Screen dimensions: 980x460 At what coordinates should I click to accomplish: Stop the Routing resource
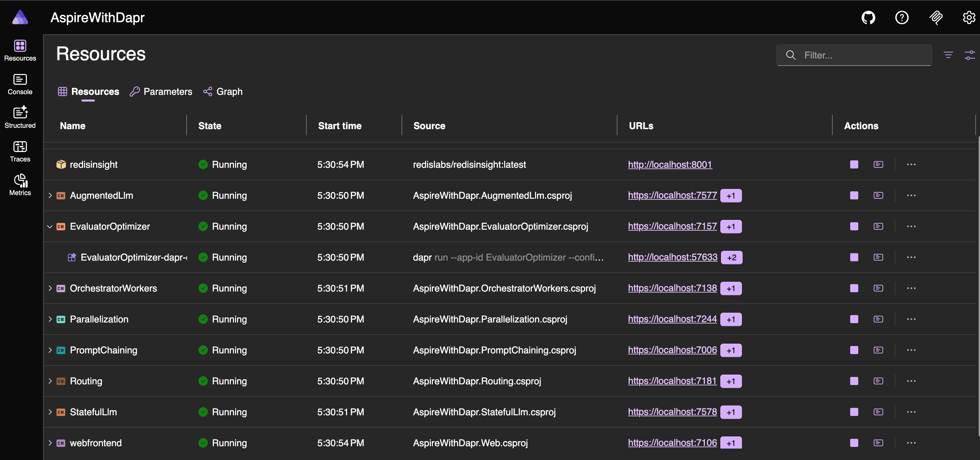(854, 381)
